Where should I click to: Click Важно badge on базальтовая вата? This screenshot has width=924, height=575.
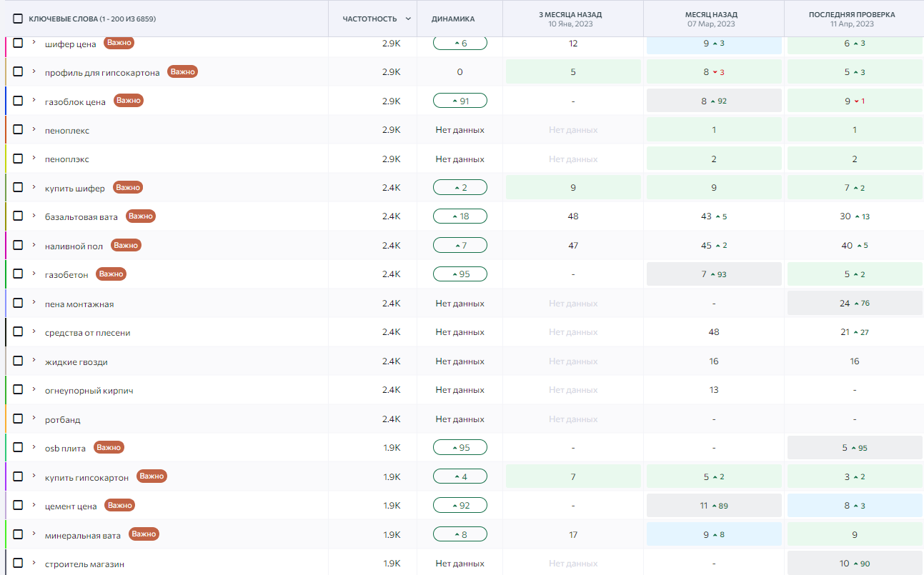[x=141, y=216]
